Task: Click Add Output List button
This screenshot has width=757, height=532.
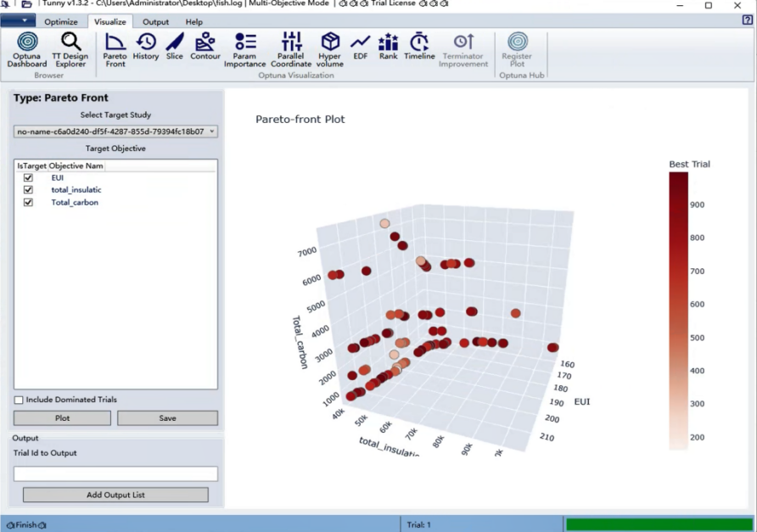Action: point(116,495)
